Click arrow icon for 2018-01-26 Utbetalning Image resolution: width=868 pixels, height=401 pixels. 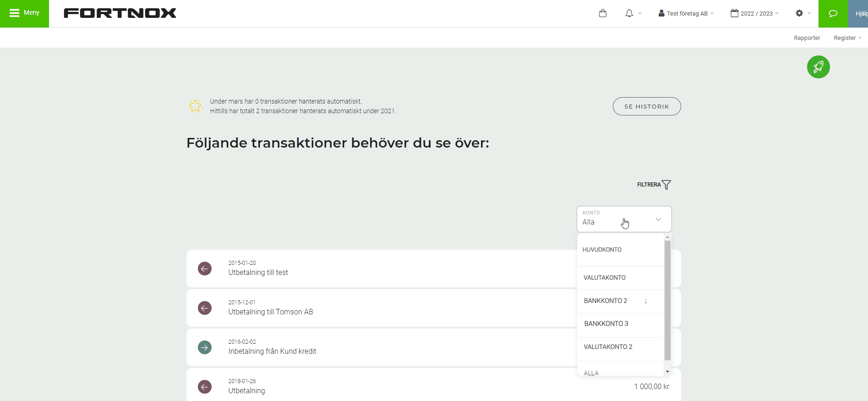click(x=205, y=387)
